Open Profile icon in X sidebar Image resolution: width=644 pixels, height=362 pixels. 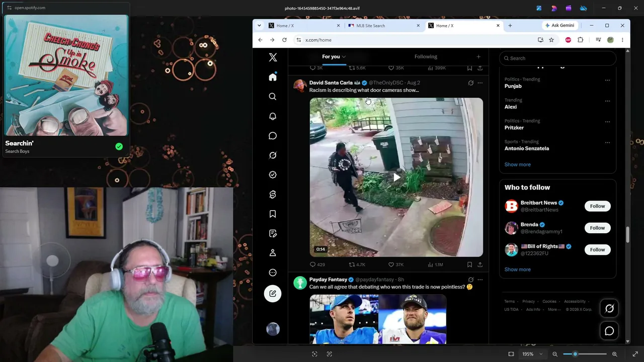tap(273, 253)
